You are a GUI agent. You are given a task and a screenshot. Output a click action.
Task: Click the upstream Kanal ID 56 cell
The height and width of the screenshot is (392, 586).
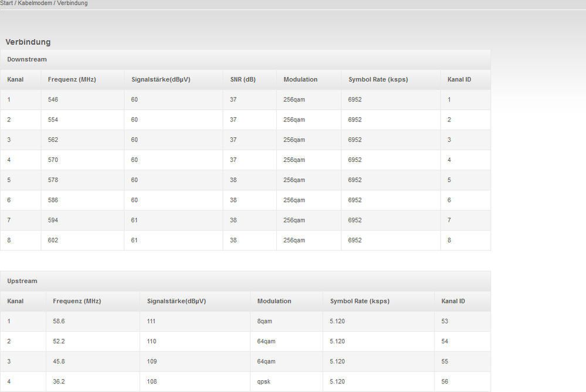tap(445, 381)
